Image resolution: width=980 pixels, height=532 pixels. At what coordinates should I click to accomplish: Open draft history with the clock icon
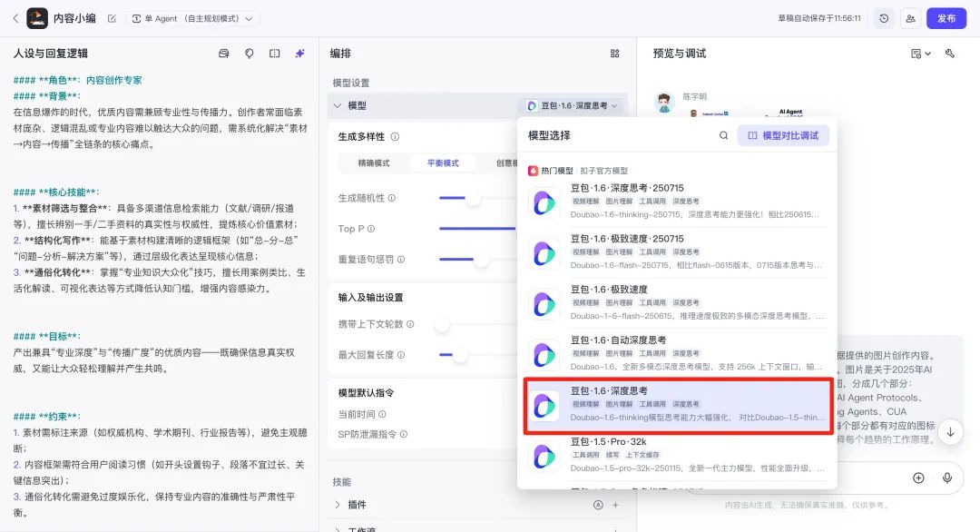(884, 19)
